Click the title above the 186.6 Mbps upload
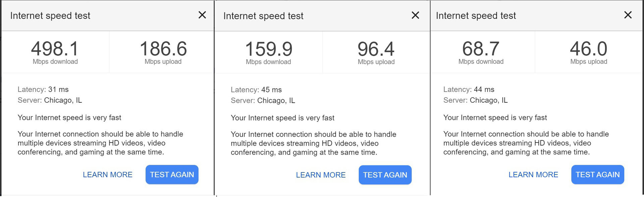The width and height of the screenshot is (644, 197). click(50, 16)
